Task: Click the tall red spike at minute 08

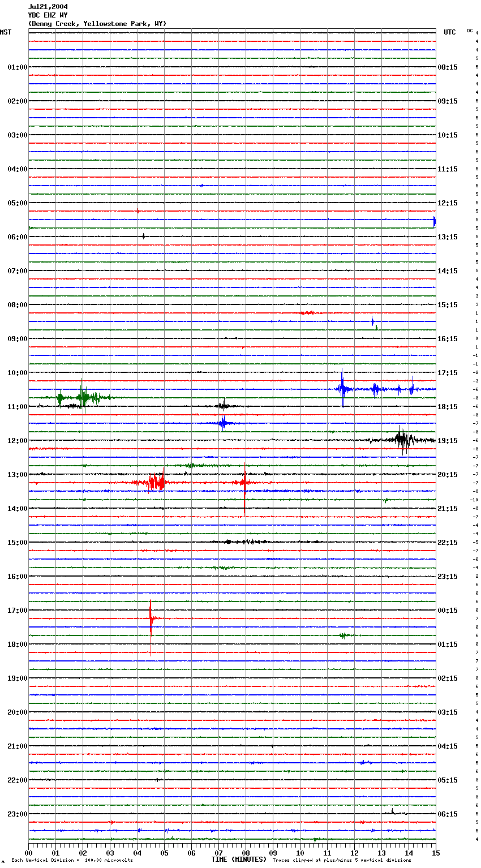Action: pos(244,489)
